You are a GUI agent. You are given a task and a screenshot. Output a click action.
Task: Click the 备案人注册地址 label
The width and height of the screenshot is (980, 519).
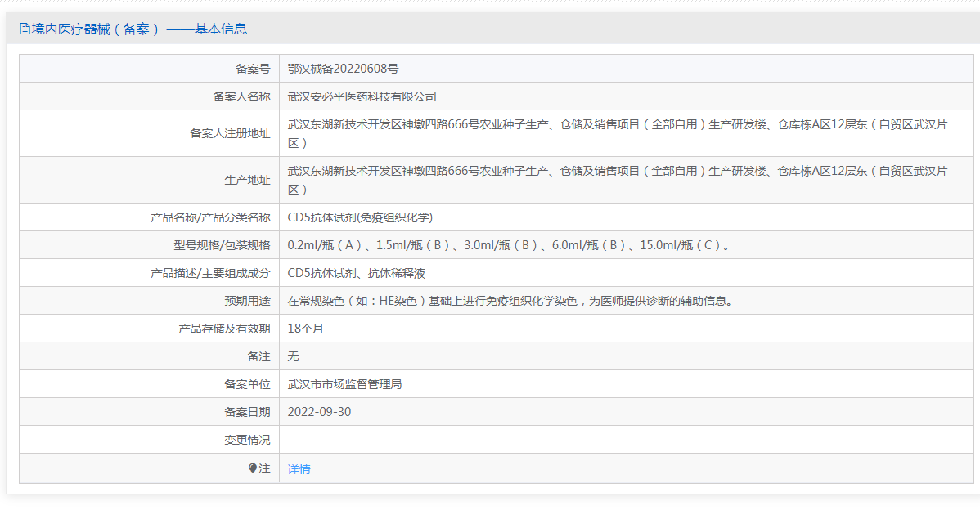tap(230, 134)
